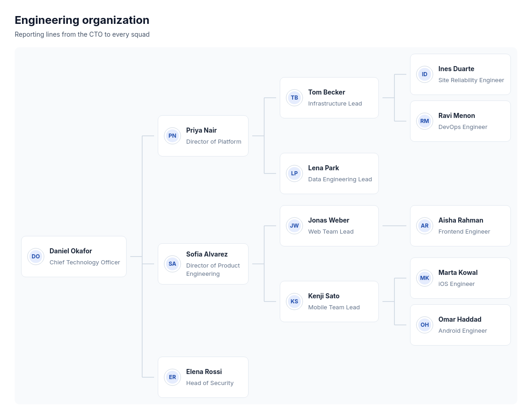Select the title Chief Technology Officer
The width and height of the screenshot is (532, 419).
click(84, 263)
